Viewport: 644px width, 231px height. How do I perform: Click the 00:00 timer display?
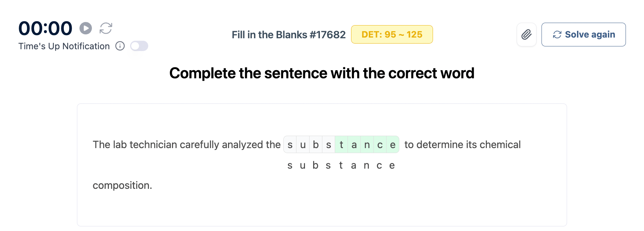tap(45, 28)
